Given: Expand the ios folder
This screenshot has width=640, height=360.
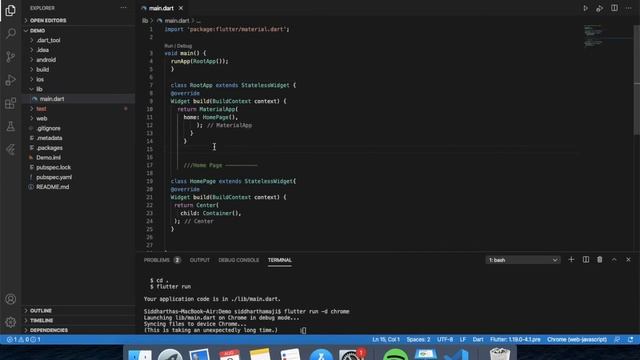Looking at the screenshot, I should pyautogui.click(x=40, y=79).
